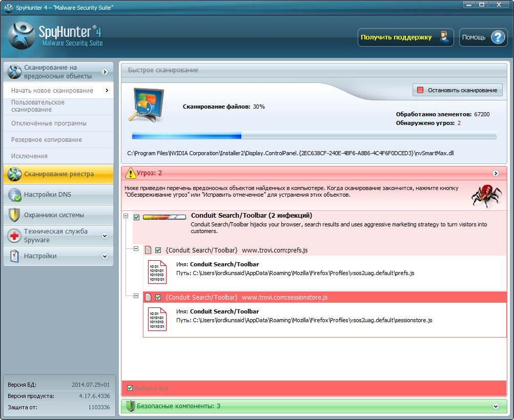
Task: Click 'Безопасные компоненты: 3' green bar label
Action: coord(178,406)
